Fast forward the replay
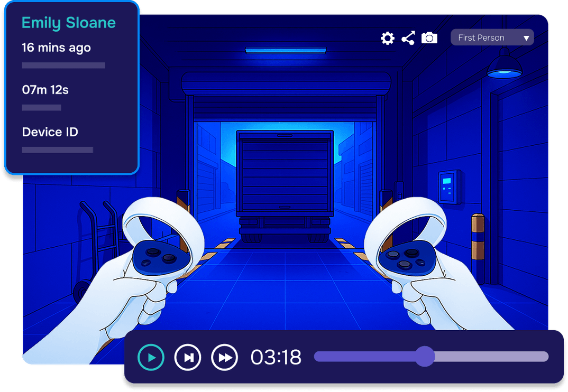Viewport: 568px width, 392px height. click(x=225, y=357)
